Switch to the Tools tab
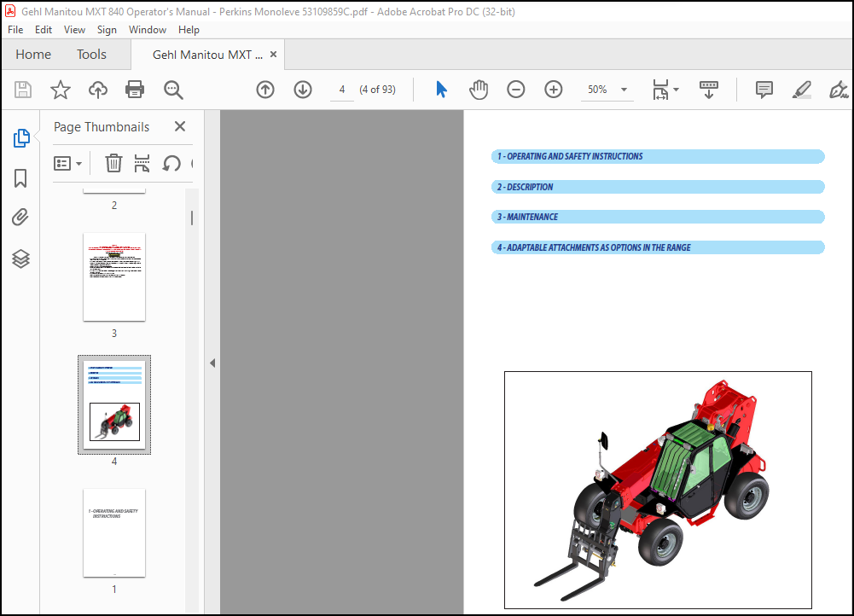 click(x=91, y=55)
